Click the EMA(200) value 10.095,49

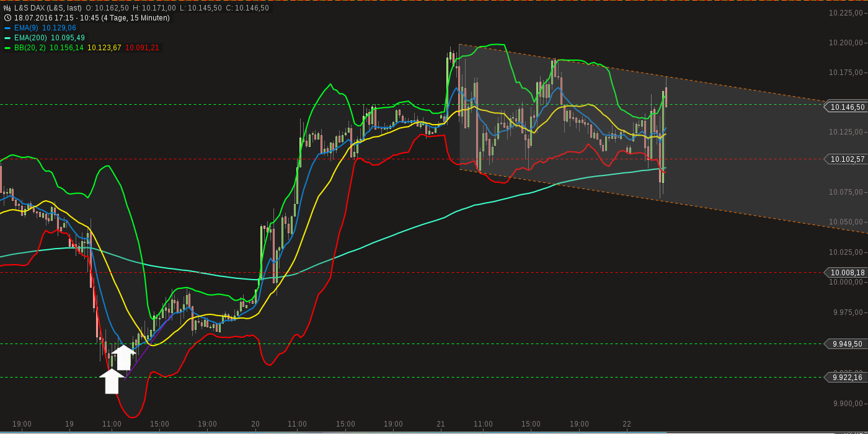[x=68, y=38]
